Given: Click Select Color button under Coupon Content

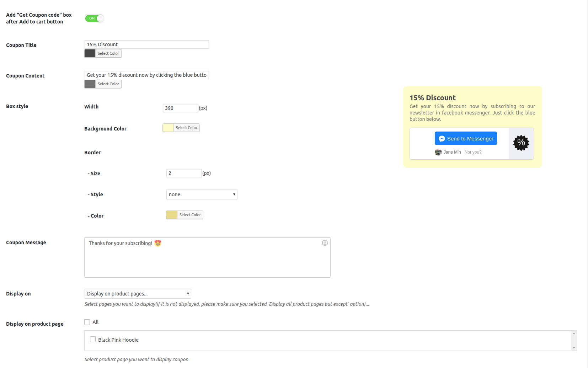Looking at the screenshot, I should coord(108,84).
